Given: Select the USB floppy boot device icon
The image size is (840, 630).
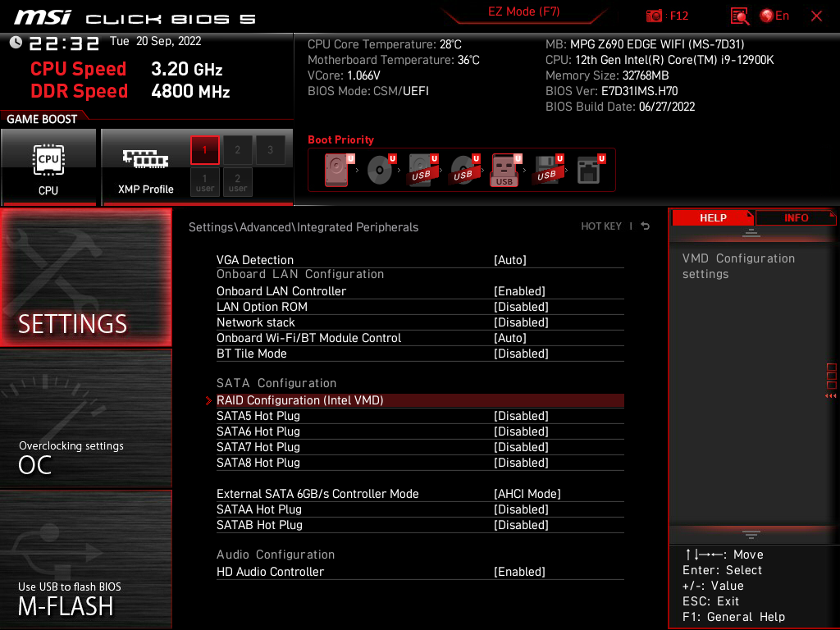Looking at the screenshot, I should point(549,169).
